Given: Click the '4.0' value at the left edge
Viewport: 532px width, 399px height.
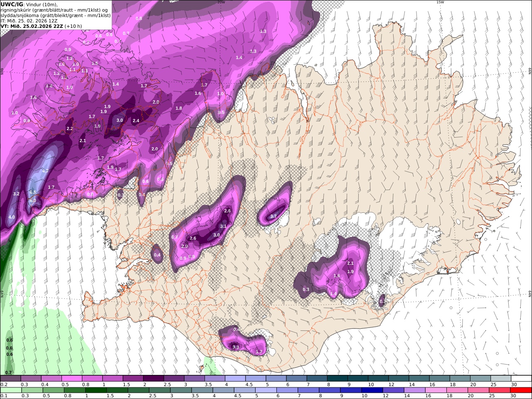Looking at the screenshot, I should point(12,217).
